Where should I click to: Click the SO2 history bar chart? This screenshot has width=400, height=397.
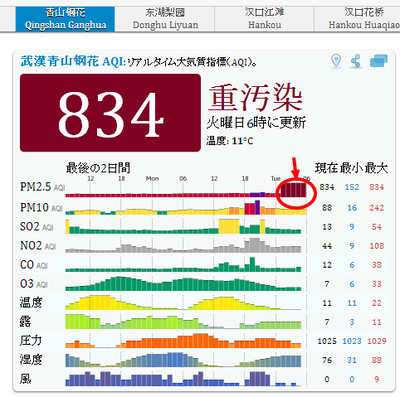point(183,226)
